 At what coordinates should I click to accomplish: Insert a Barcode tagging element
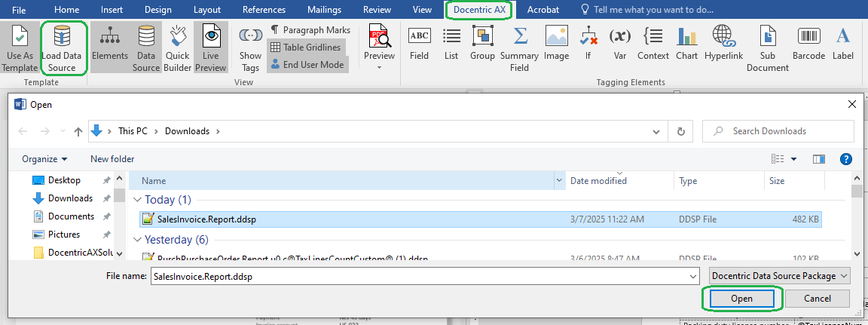[808, 43]
